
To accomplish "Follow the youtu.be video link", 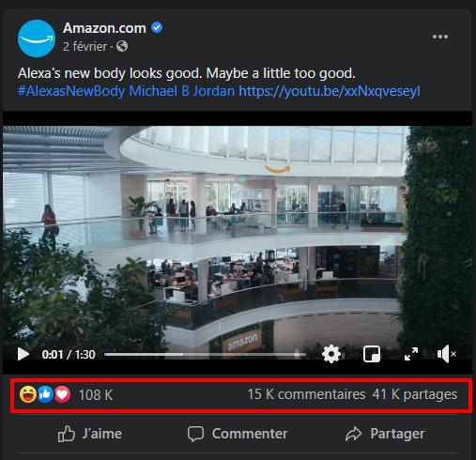I will click(x=330, y=91).
